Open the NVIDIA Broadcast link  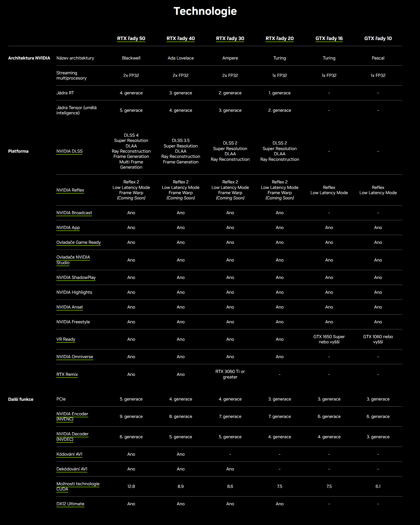tap(74, 213)
